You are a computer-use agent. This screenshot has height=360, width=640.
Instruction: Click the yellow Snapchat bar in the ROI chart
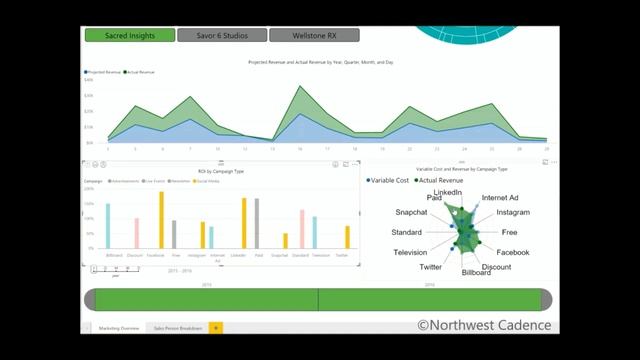click(285, 241)
